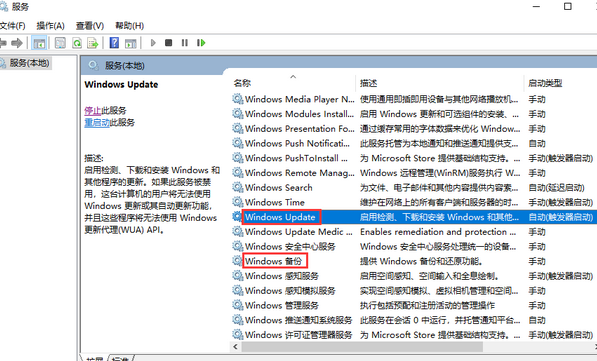Select the Windows Update service name
Image resolution: width=597 pixels, height=361 pixels.
(281, 217)
